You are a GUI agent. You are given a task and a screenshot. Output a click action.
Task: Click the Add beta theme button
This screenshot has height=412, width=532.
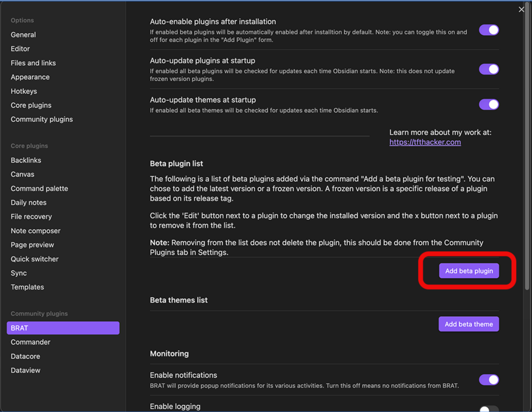tap(469, 324)
